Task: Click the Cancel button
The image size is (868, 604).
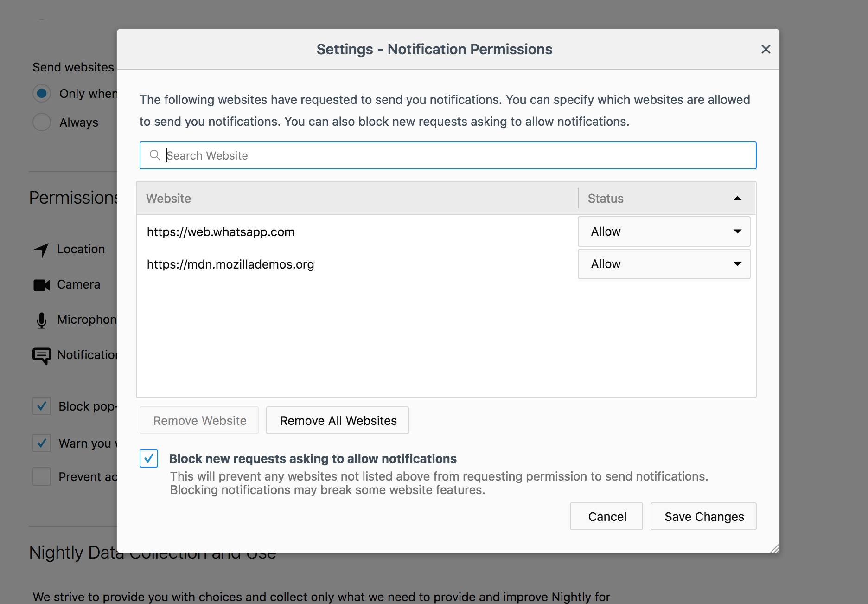Action: [606, 516]
